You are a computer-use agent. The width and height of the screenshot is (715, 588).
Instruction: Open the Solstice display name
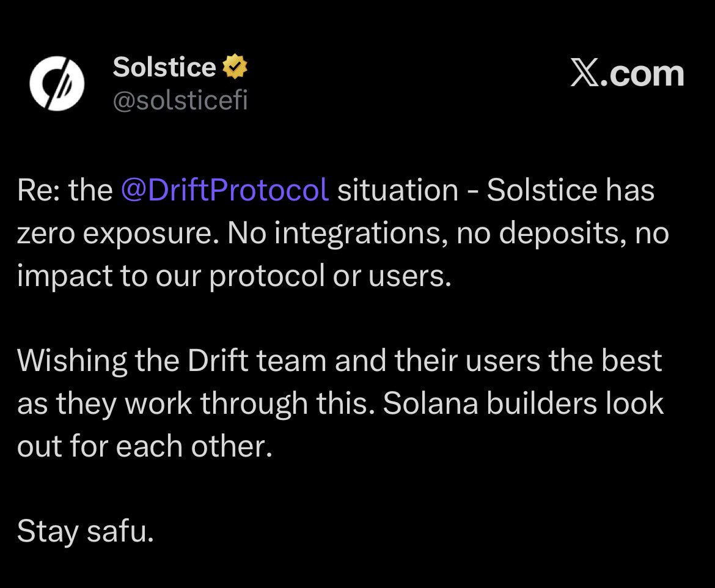click(x=164, y=67)
